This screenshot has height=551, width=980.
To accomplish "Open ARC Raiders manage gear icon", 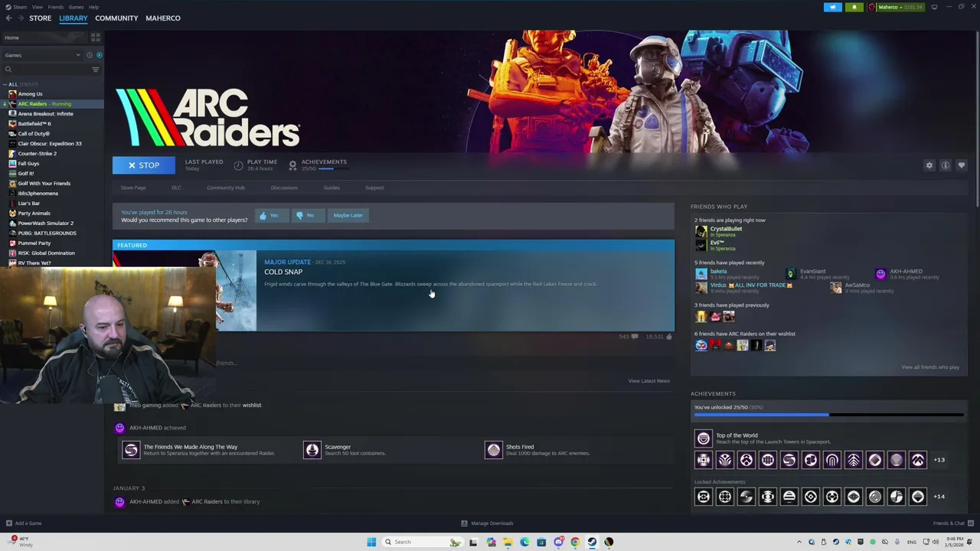I will tap(929, 165).
